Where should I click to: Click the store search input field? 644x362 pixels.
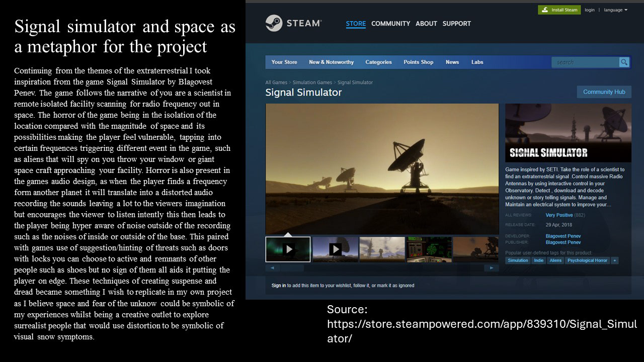click(x=586, y=62)
